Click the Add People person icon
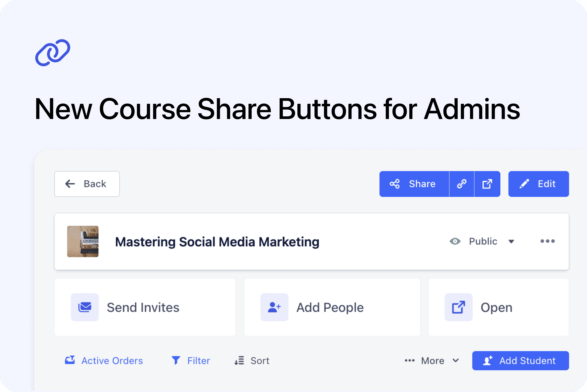The width and height of the screenshot is (587, 392). point(274,307)
